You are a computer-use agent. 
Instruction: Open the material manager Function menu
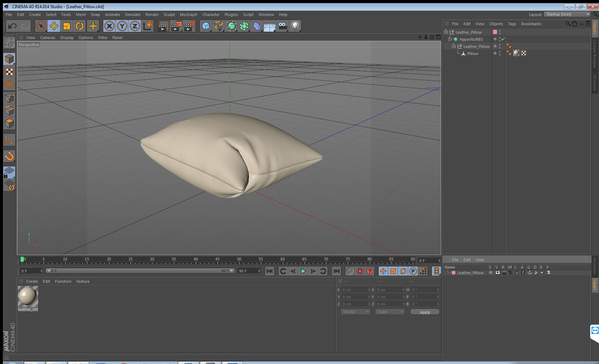(x=63, y=281)
